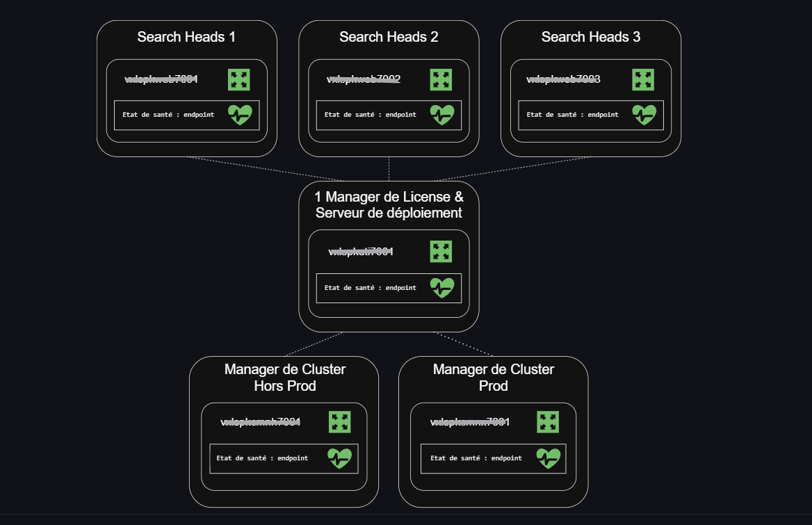
Task: Click the 'Manager de Cluster Hors Prod' title
Action: tap(285, 378)
